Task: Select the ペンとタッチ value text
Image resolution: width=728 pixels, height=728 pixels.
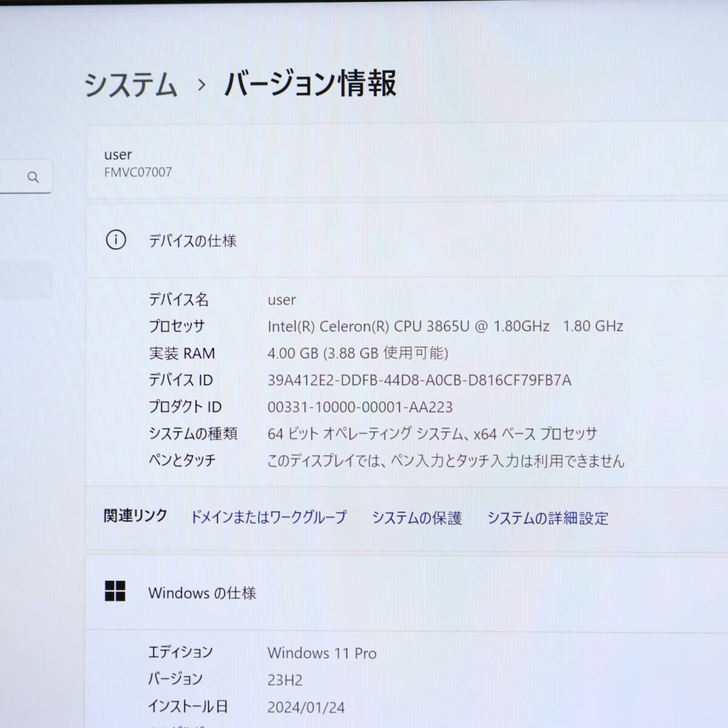Action: coord(446,461)
